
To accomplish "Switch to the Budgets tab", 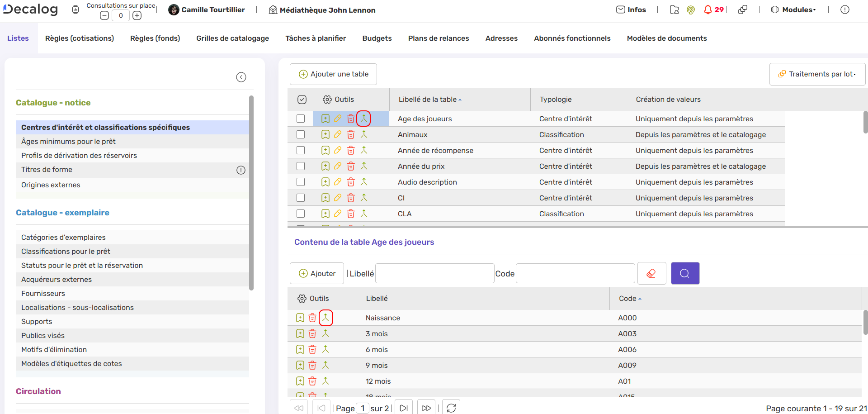I will click(x=377, y=38).
